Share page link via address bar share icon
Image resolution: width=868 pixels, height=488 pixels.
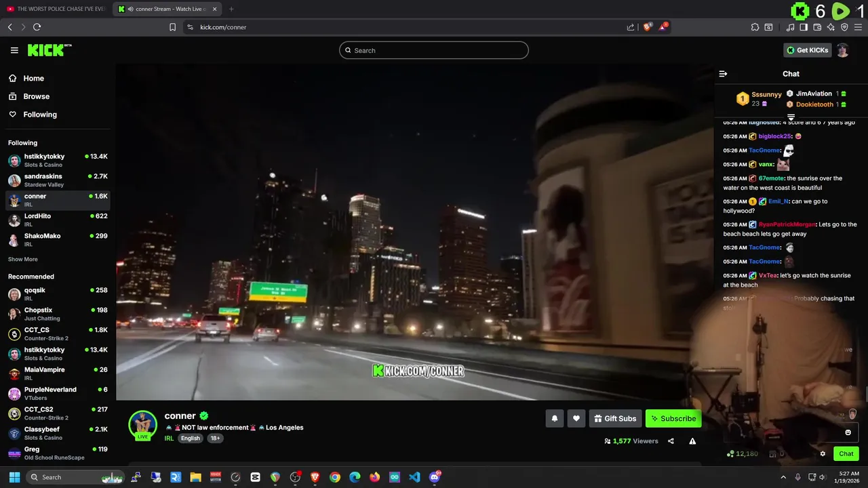pos(631,27)
